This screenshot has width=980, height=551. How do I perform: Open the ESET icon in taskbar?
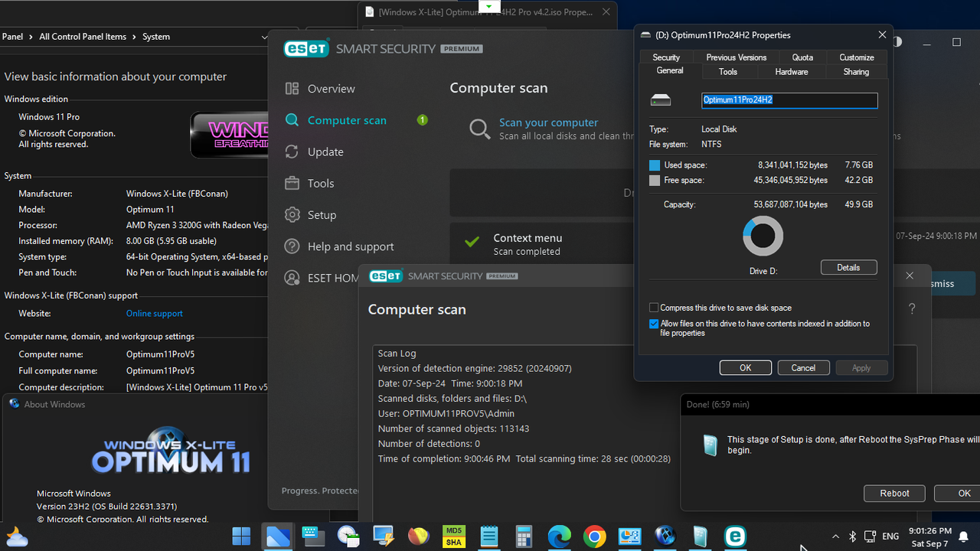coord(735,536)
